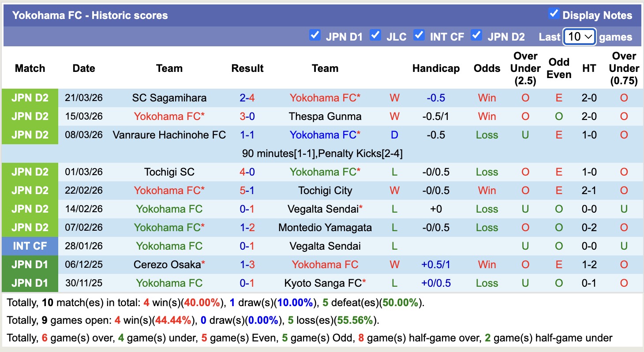
Task: Click the JPN D2 badge on the Thespa Gunma row
Action: 30,116
